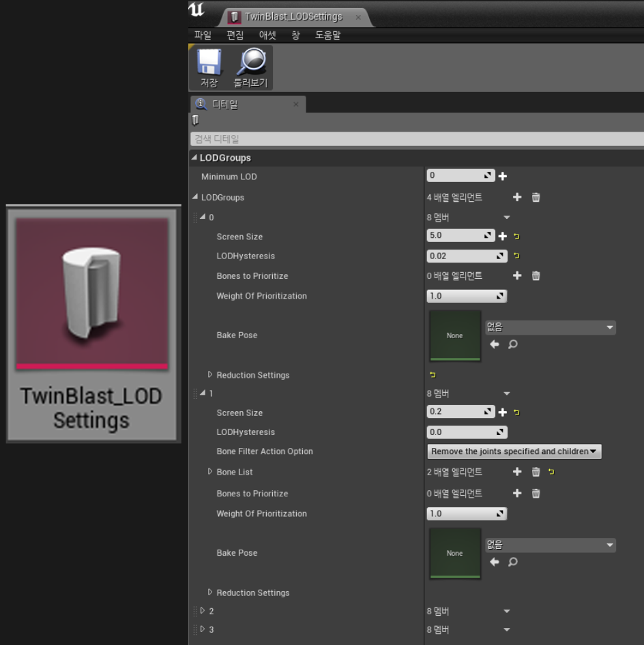The height and width of the screenshot is (645, 644).
Task: Use selected asset arrow for group 1 Bake Pose
Action: [495, 562]
